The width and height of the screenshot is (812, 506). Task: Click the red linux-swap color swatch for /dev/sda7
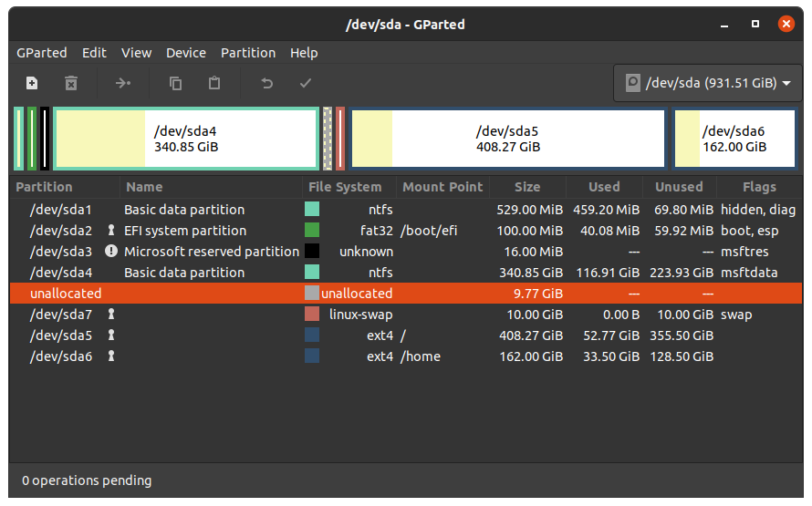(312, 314)
